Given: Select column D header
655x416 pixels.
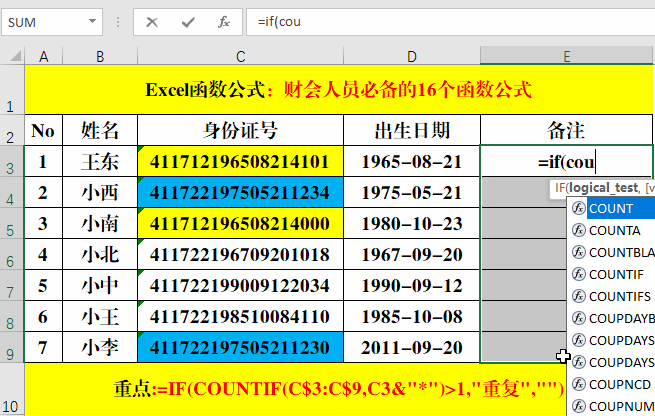Looking at the screenshot, I should [412, 56].
